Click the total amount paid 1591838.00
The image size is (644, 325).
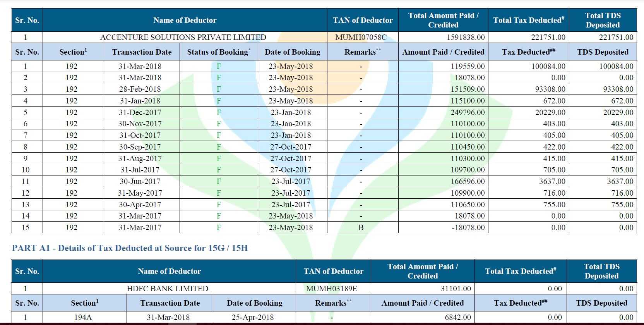(466, 37)
